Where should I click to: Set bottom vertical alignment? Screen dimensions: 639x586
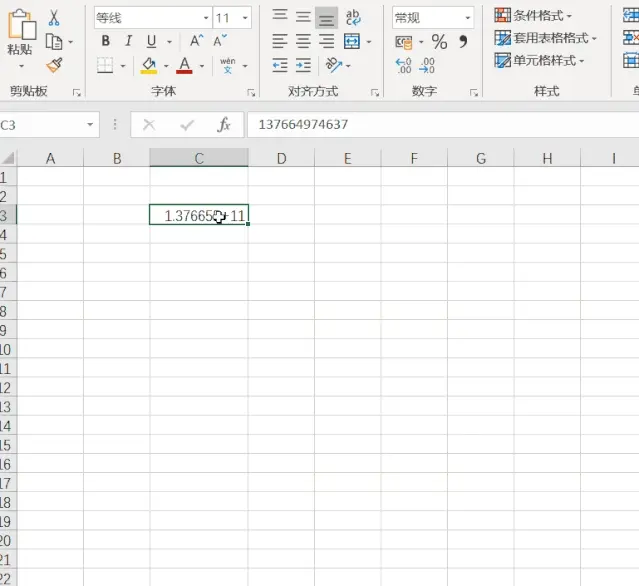[326, 18]
